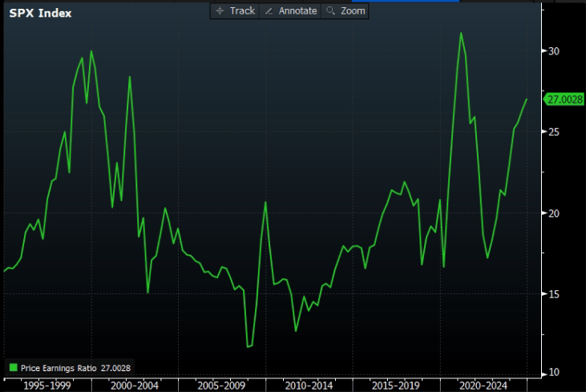The image size is (586, 392).
Task: Click the Annotate pencil tool
Action: click(x=291, y=10)
